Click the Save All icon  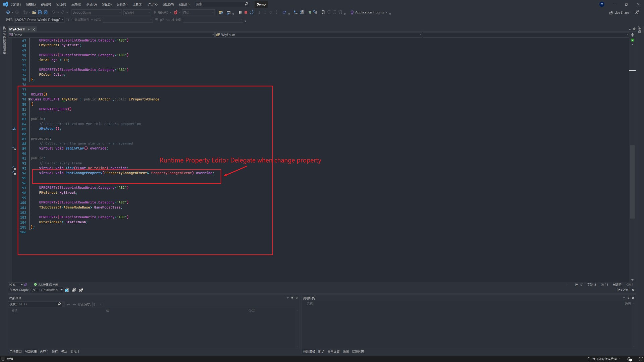click(x=46, y=12)
